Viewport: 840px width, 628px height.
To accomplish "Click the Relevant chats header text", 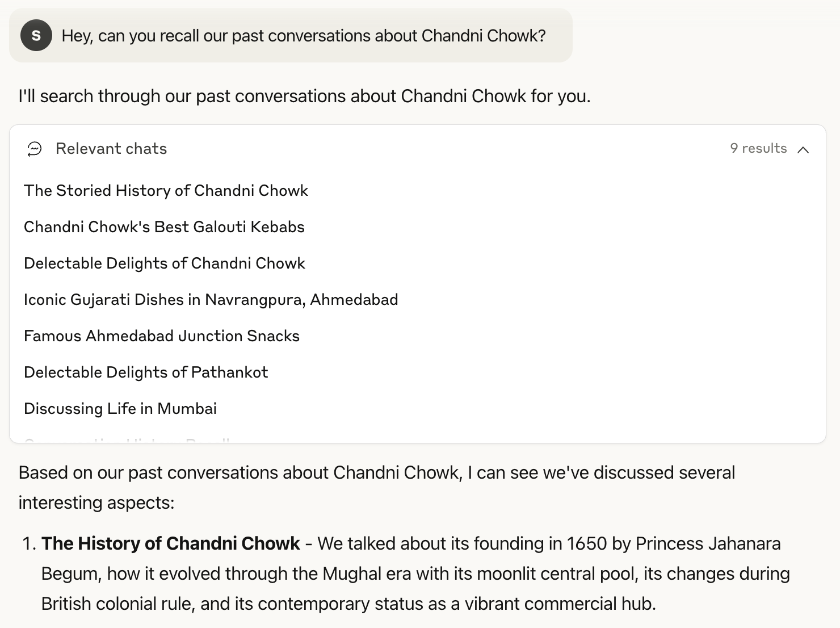I will (x=111, y=148).
